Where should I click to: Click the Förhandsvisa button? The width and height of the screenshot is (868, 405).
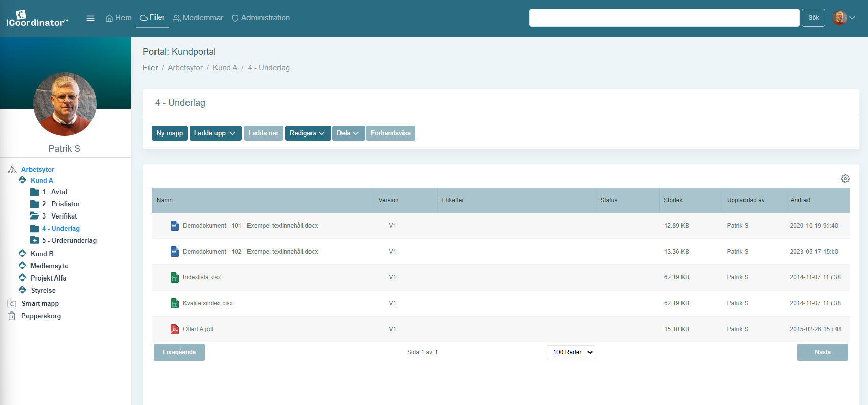tap(390, 133)
